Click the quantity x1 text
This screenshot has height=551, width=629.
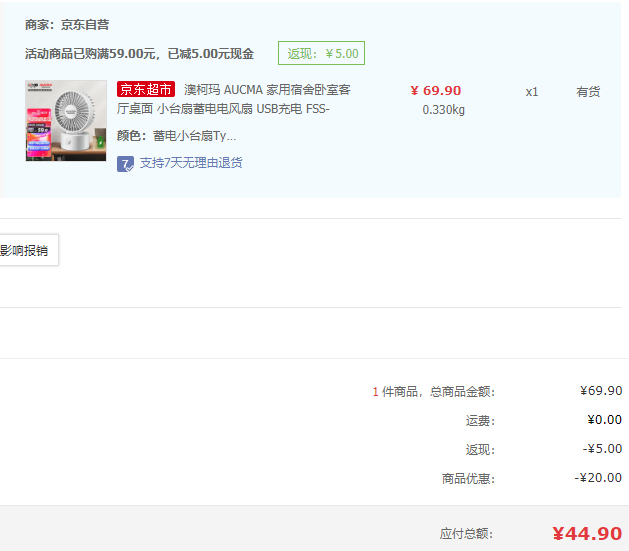532,92
